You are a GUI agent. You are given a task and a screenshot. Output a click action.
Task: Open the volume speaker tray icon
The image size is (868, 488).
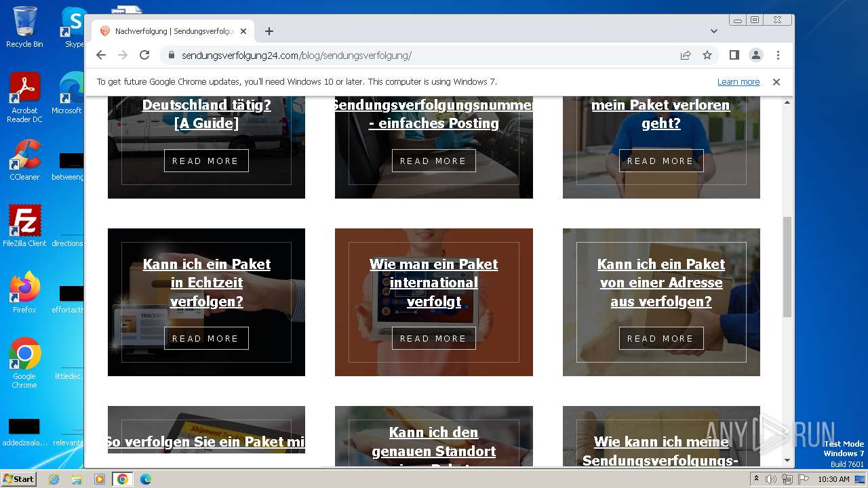(x=771, y=479)
